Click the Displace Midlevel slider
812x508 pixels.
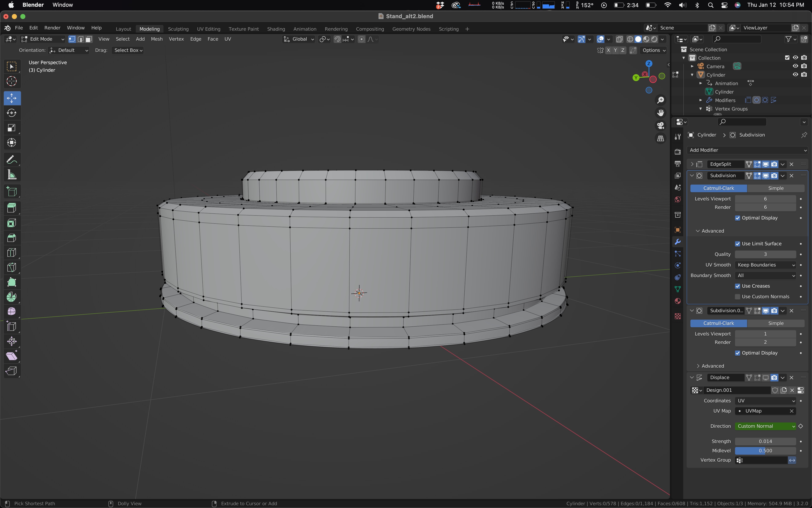(765, 451)
